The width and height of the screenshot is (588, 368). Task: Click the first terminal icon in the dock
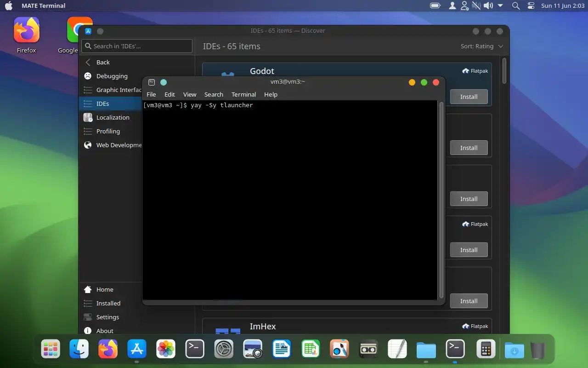pyautogui.click(x=195, y=349)
